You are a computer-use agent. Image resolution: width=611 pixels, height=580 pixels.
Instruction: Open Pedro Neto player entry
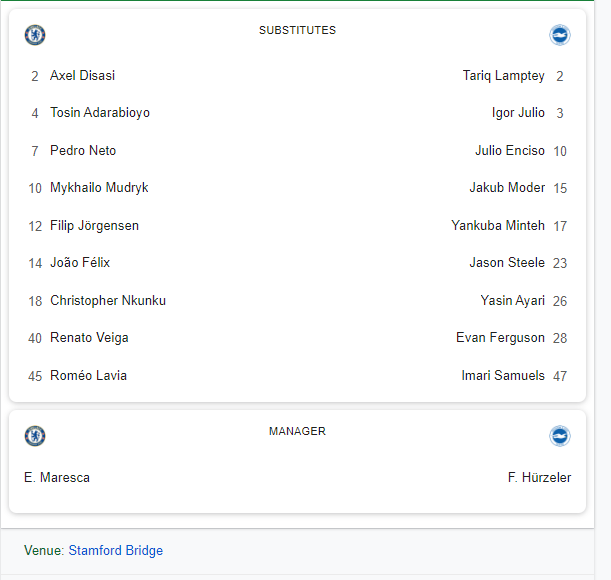coord(83,151)
